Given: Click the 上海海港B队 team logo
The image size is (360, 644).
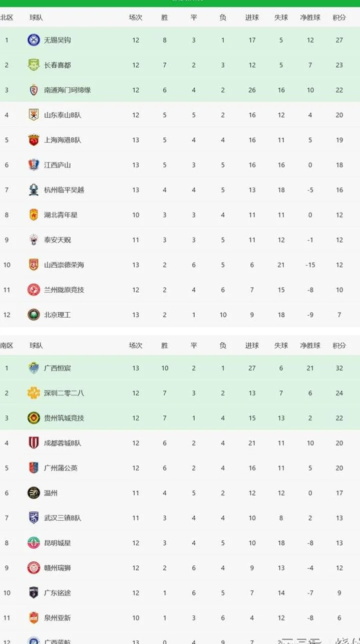Looking at the screenshot, I should pyautogui.click(x=34, y=140).
